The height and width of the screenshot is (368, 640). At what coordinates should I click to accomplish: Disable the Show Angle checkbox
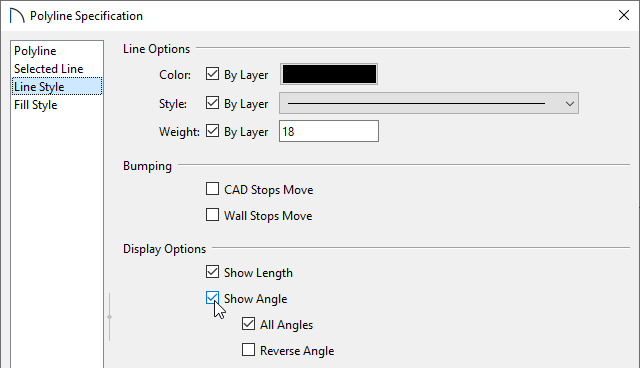(212, 298)
